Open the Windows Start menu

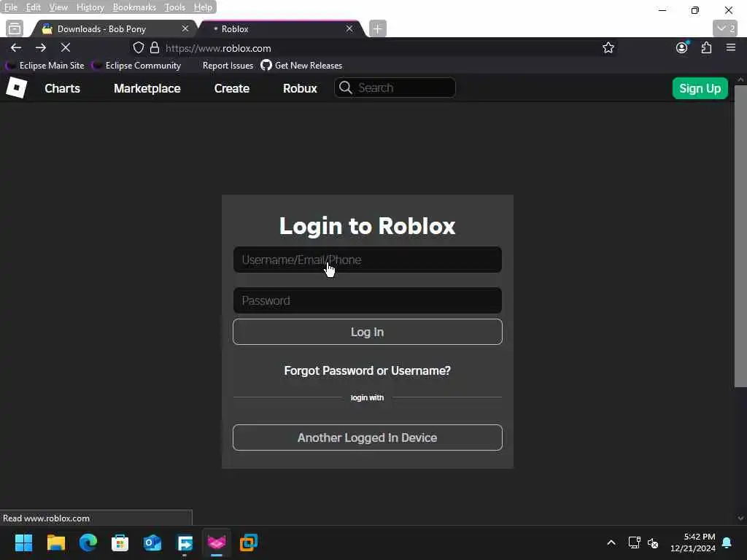pos(23,542)
